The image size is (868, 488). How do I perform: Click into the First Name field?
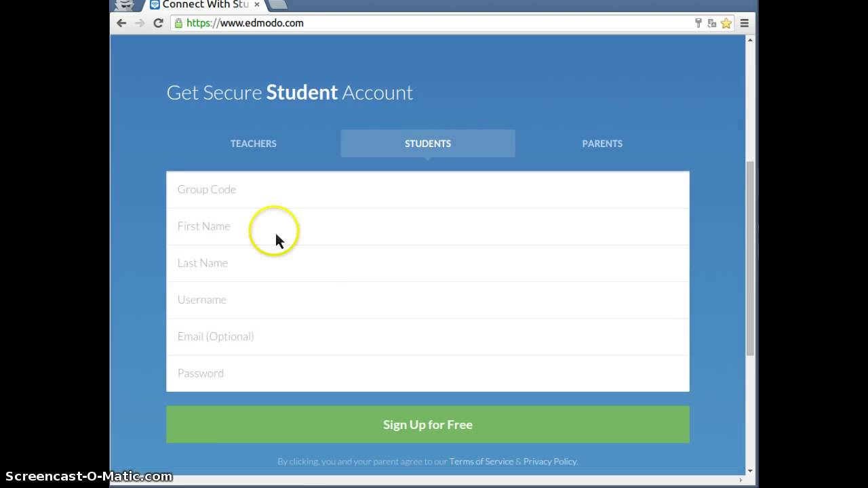pos(428,226)
